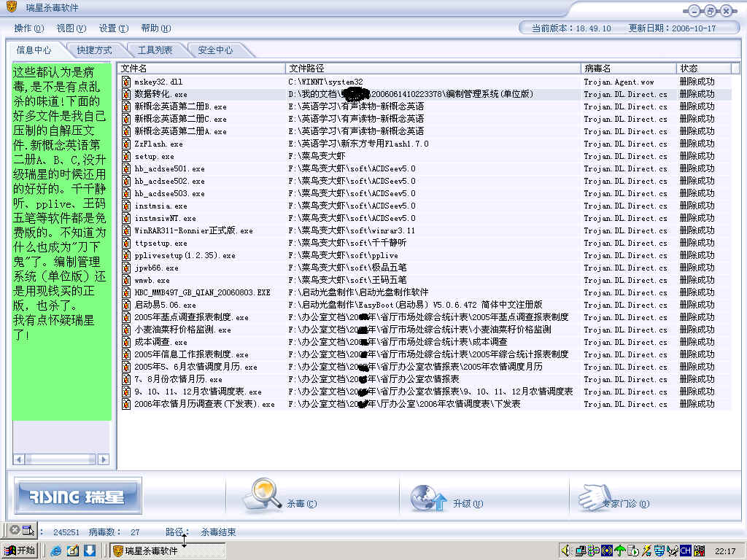Click the RISING 瑞星 logo banner
The width and height of the screenshot is (747, 560).
77,496
